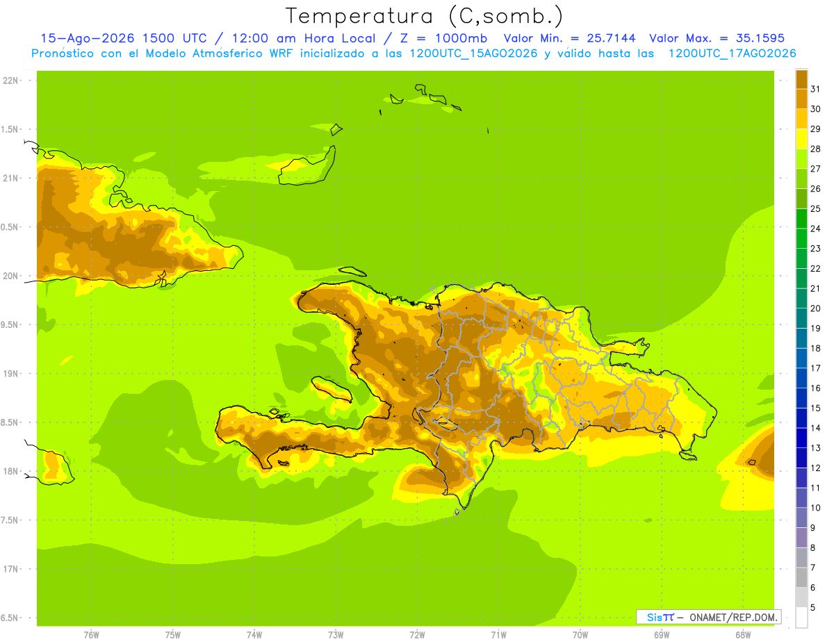The height and width of the screenshot is (644, 834).
Task: Click the color bar segment between 11 and 12
Action: pos(801,478)
